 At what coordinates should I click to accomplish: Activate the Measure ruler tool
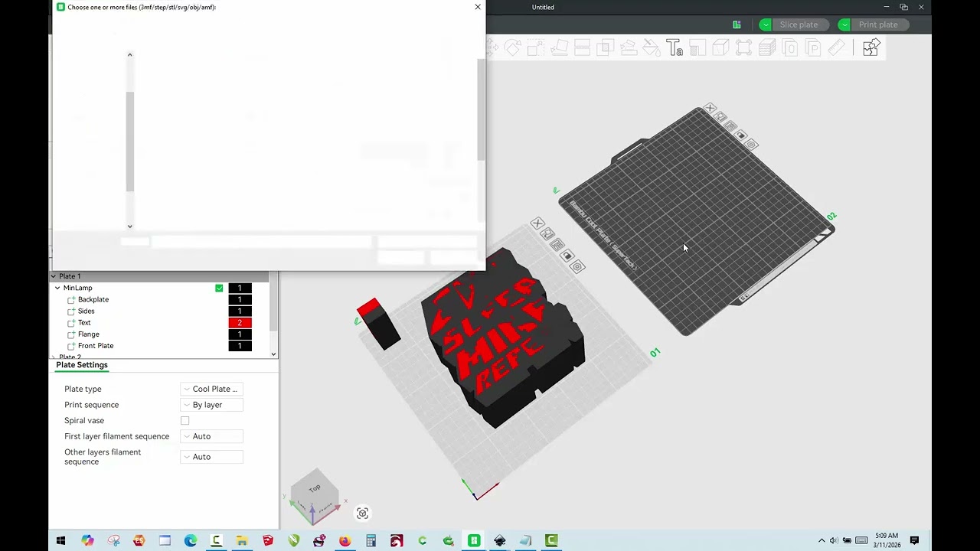tap(836, 48)
